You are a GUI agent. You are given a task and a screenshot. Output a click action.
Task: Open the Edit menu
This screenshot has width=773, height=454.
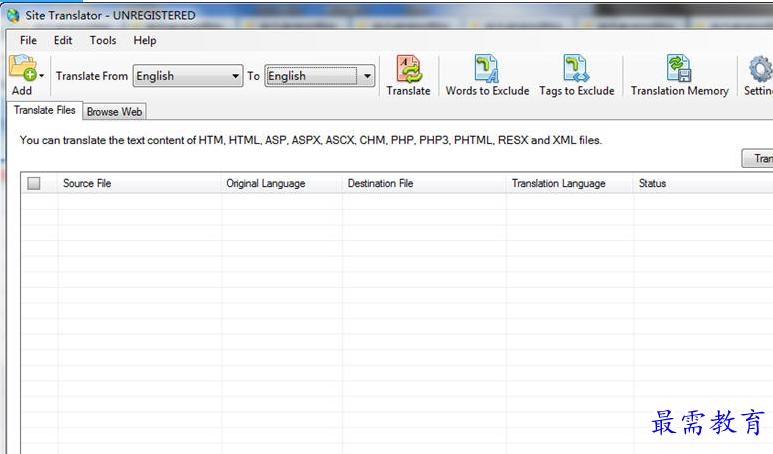coord(63,40)
